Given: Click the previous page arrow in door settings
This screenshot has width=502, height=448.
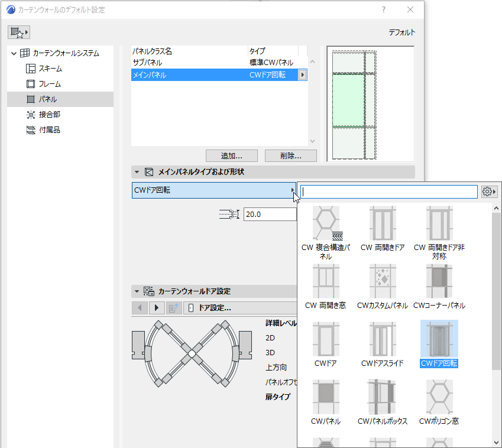Looking at the screenshot, I should tap(140, 308).
